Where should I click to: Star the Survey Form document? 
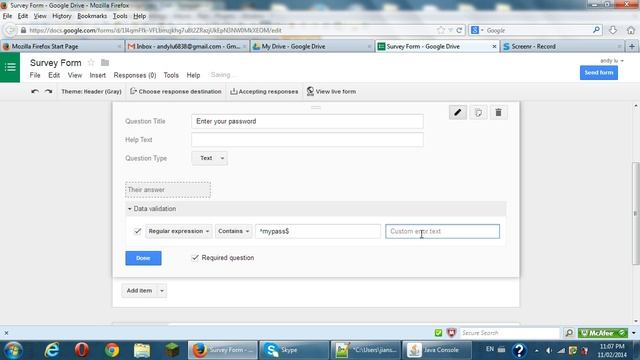[91, 62]
